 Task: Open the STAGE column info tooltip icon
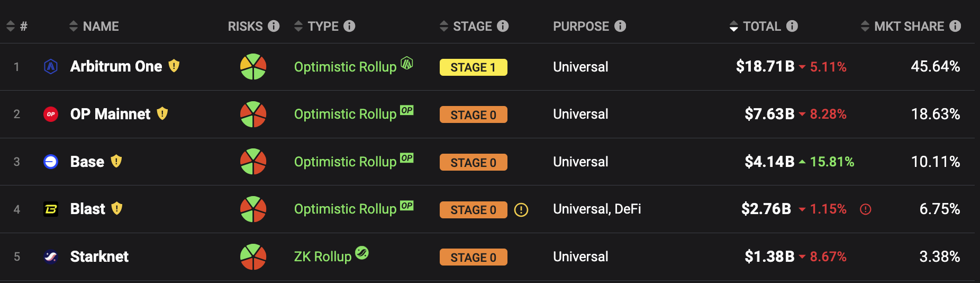coord(503,26)
